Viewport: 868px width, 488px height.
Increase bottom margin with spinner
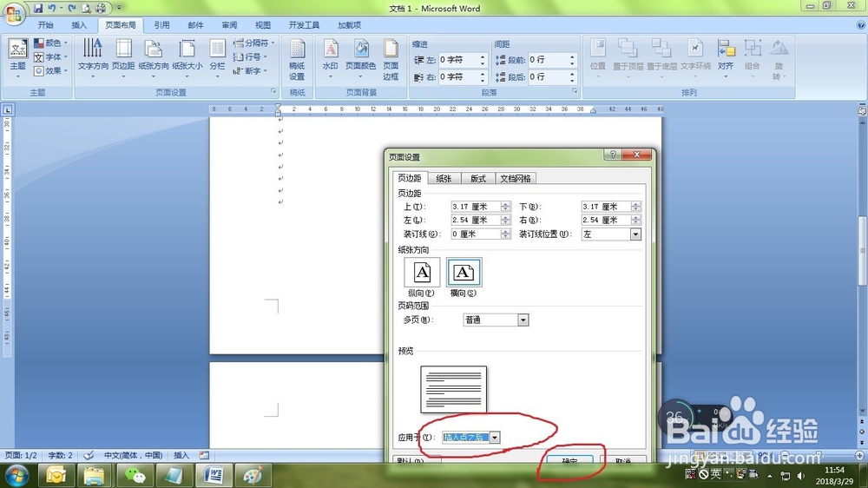635,204
